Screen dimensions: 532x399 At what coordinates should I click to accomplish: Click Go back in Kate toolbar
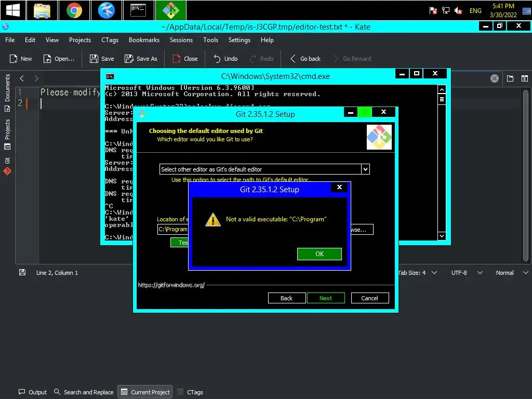[x=305, y=59]
